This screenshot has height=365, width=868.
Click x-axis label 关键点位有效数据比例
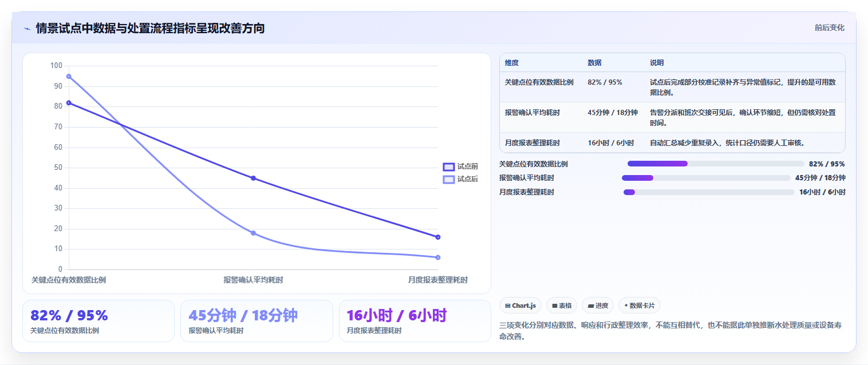click(69, 280)
